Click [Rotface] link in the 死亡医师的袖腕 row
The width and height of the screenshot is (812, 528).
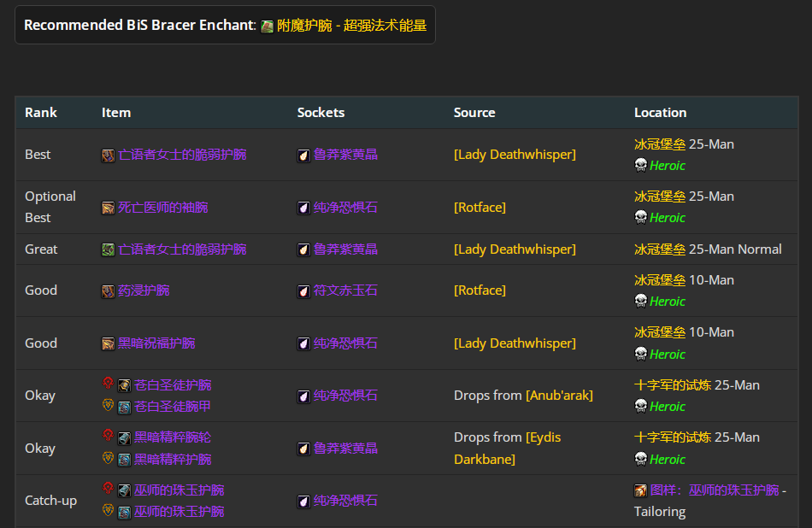(480, 208)
